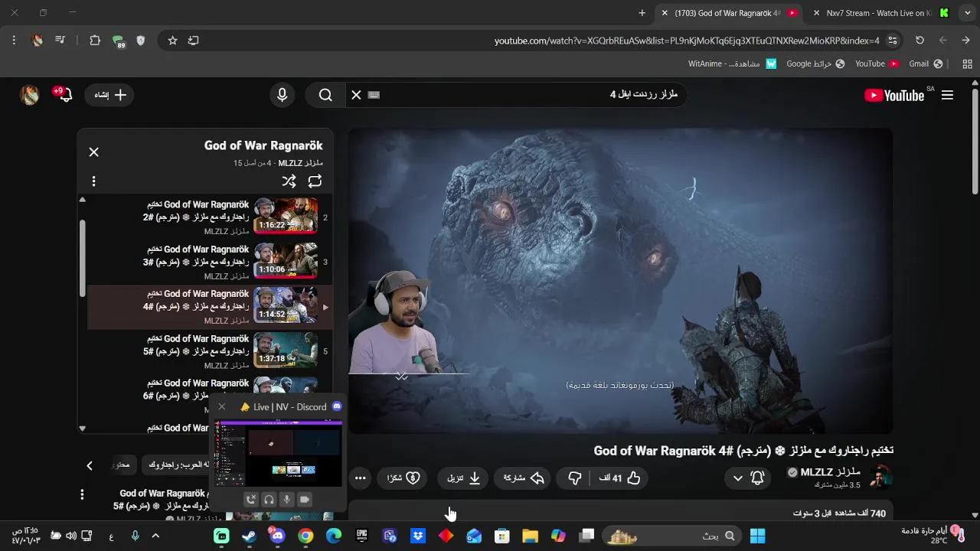Viewport: 980px width, 551px height.
Task: Open a new browser tab
Action: 642,12
